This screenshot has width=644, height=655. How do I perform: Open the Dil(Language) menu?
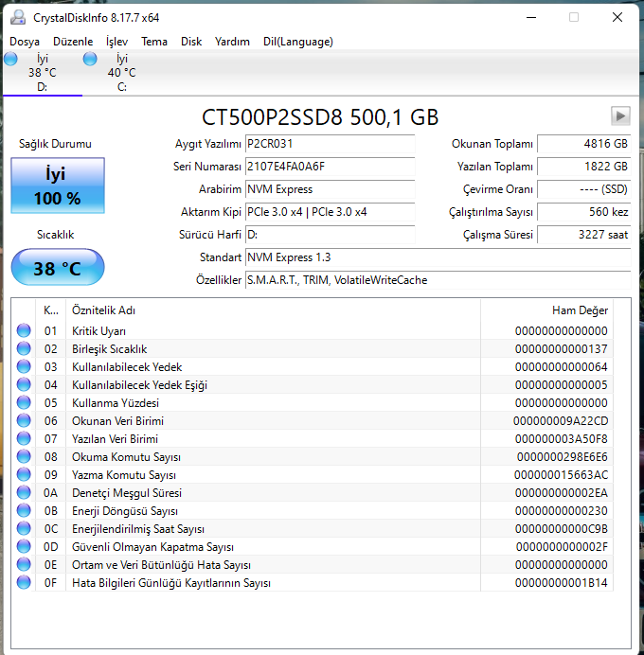point(298,42)
